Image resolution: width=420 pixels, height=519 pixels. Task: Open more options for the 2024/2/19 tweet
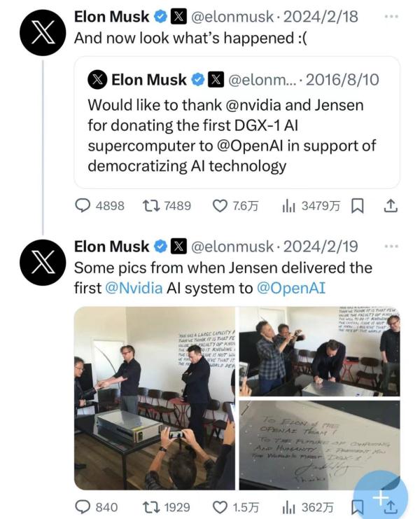point(391,247)
